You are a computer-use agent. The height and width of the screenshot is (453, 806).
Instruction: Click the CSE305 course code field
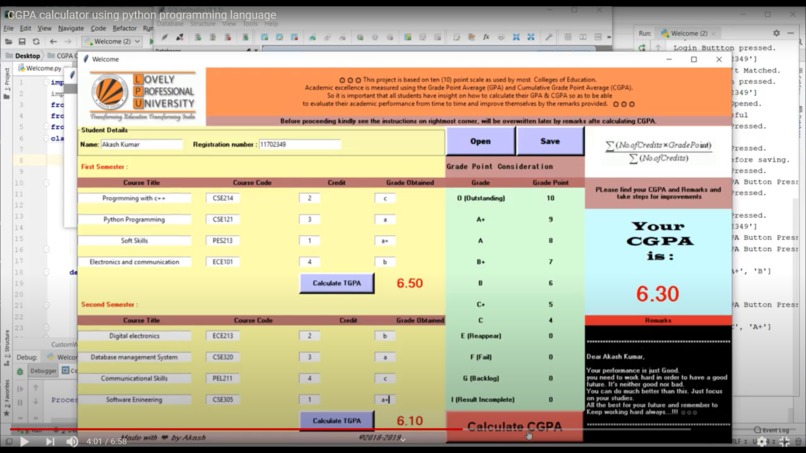223,400
